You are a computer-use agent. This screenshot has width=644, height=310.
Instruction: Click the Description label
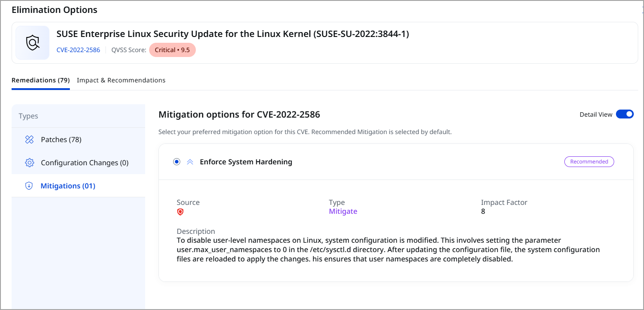[x=196, y=231]
